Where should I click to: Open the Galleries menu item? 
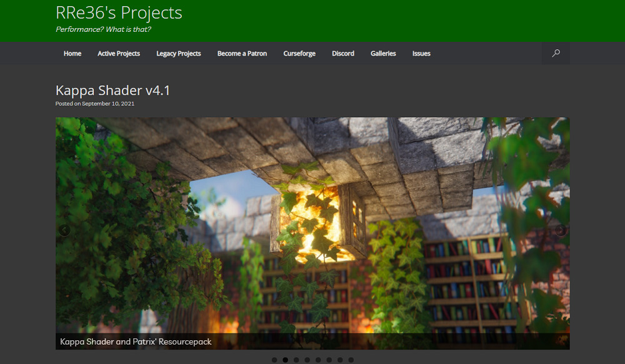point(383,53)
